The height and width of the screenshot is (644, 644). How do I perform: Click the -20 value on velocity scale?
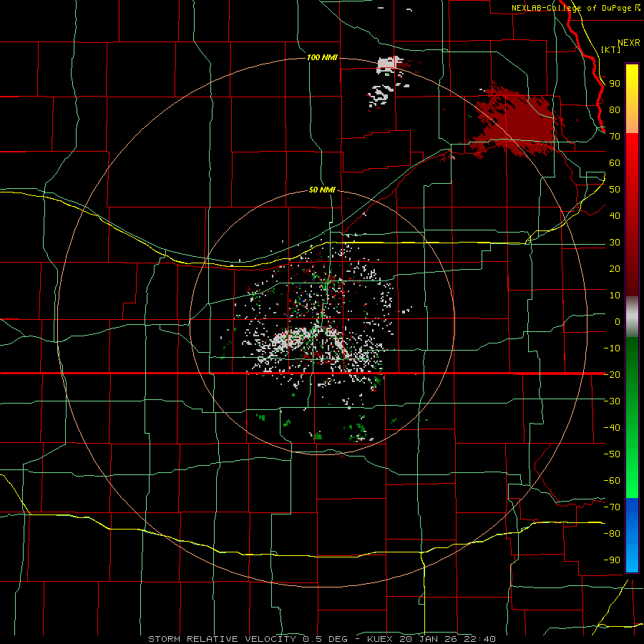coord(612,375)
